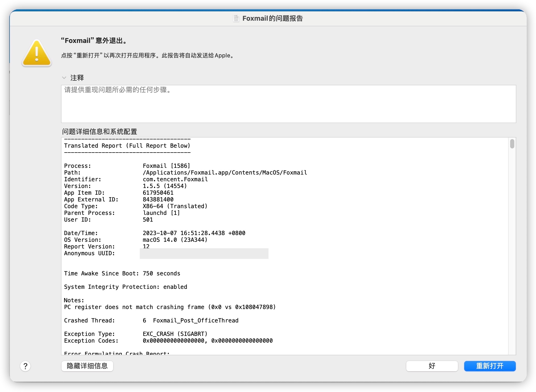Click the Foxmail的问题报告 window title

click(272, 18)
